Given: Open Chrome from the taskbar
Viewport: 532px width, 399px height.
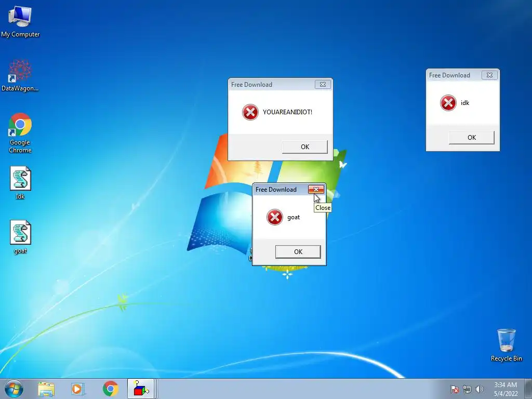Looking at the screenshot, I should click(x=110, y=389).
